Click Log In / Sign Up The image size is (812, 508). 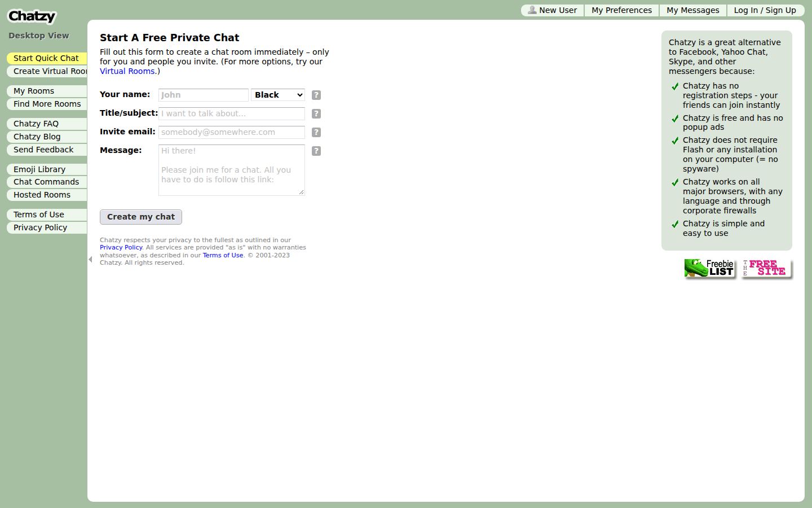point(765,10)
